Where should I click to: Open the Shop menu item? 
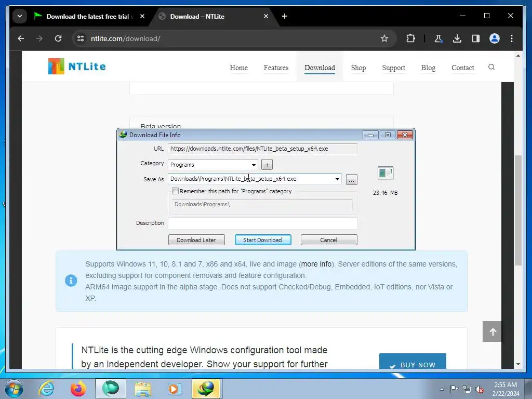[x=358, y=68]
